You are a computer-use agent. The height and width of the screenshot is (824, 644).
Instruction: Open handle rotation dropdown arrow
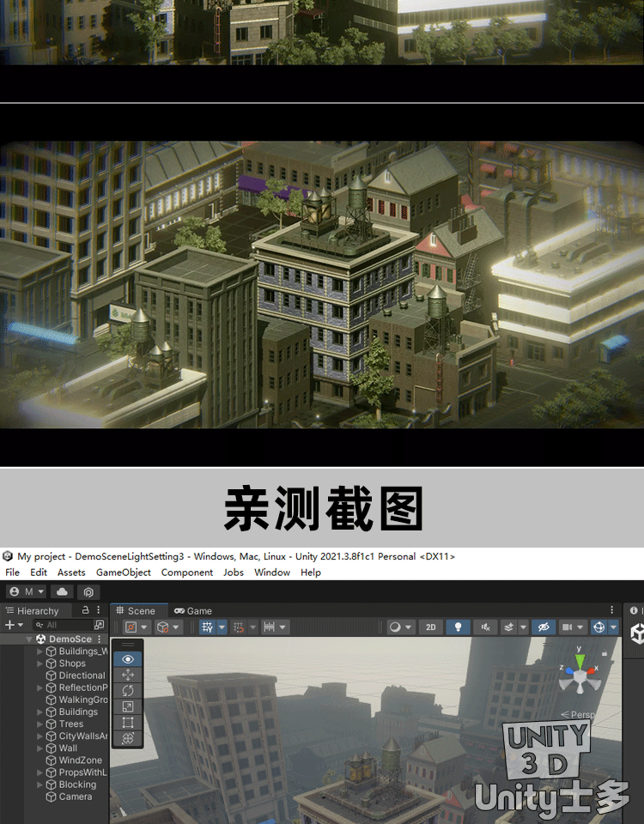[175, 627]
